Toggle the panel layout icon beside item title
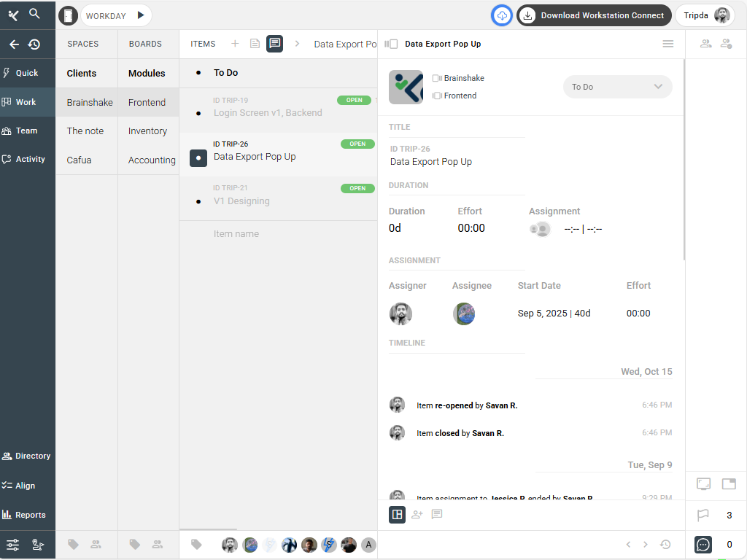 [x=391, y=44]
